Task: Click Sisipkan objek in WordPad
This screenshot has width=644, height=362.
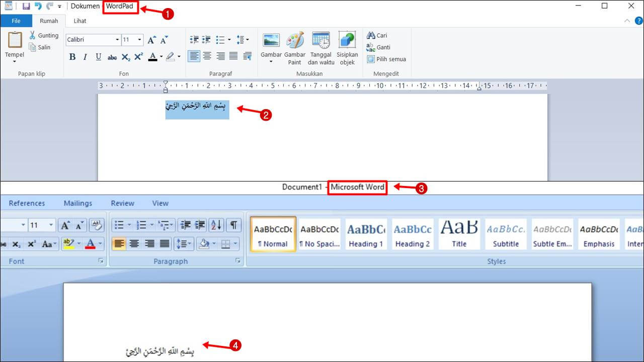Action: [x=347, y=49]
